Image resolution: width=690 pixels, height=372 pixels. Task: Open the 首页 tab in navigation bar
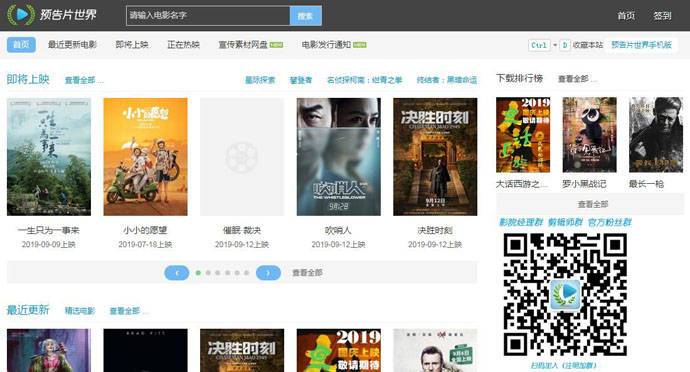tap(21, 44)
